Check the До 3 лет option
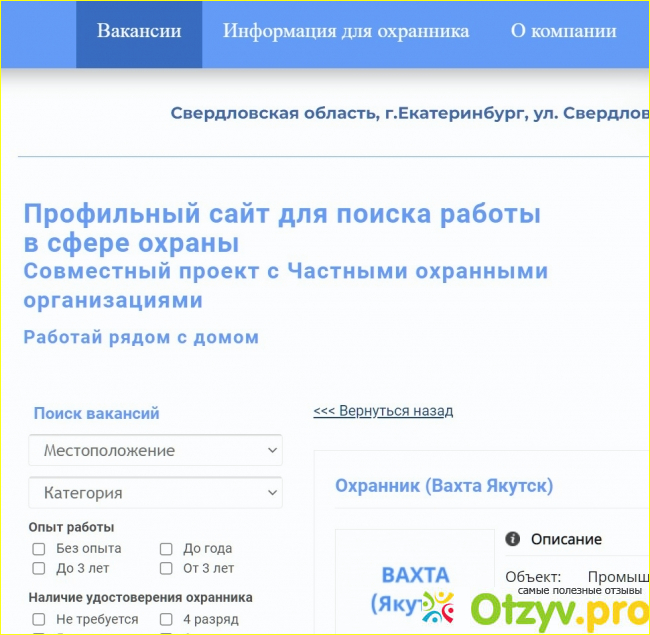This screenshot has height=635, width=650. [x=39, y=569]
